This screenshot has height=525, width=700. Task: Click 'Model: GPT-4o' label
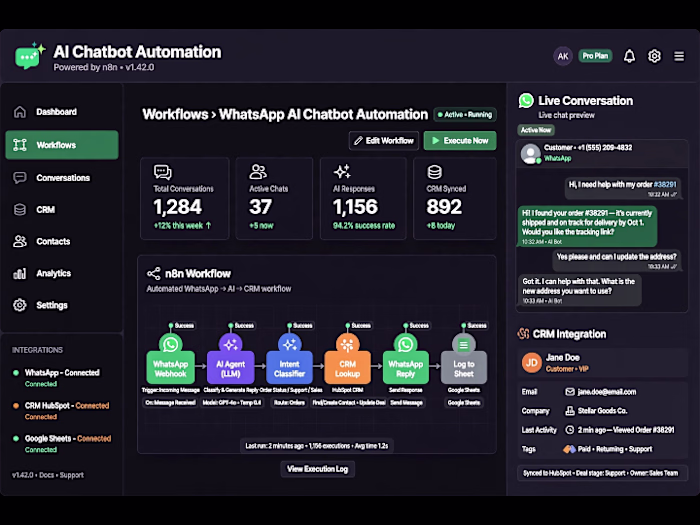[232, 403]
